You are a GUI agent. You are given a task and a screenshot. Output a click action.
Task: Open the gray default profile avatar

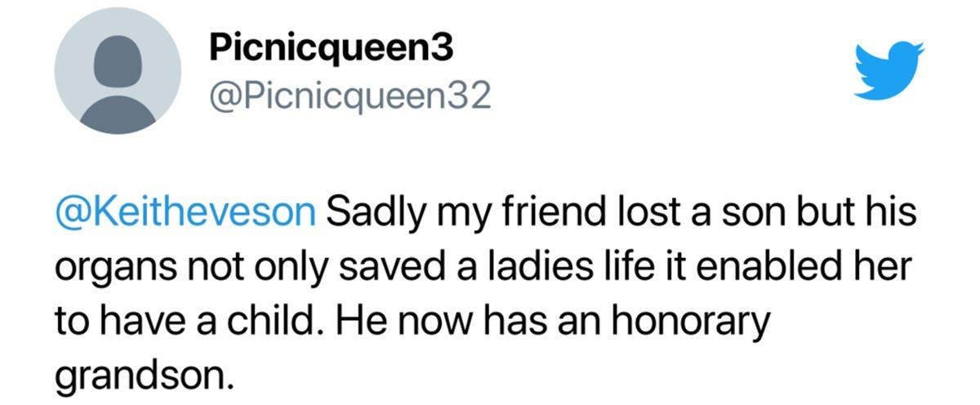click(x=118, y=70)
